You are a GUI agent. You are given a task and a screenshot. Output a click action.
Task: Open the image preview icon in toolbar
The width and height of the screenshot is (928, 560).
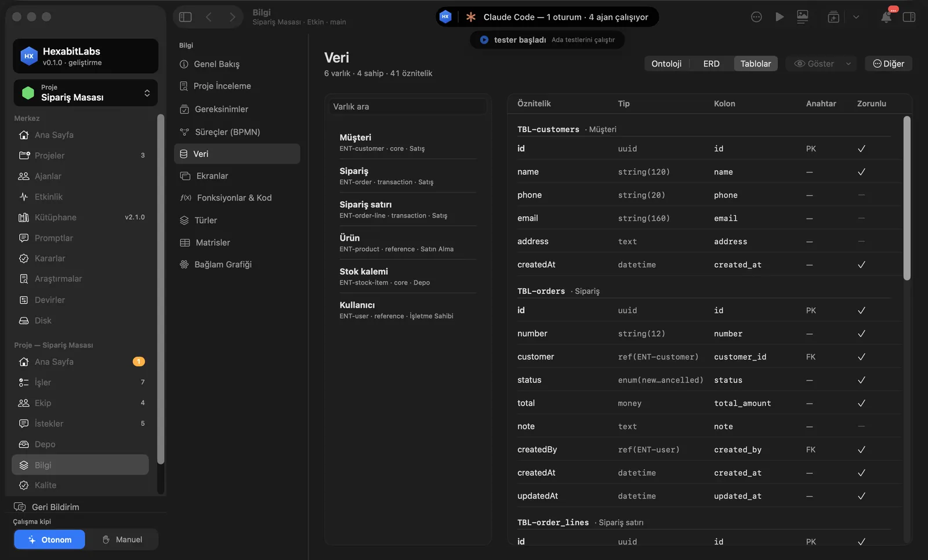point(803,17)
